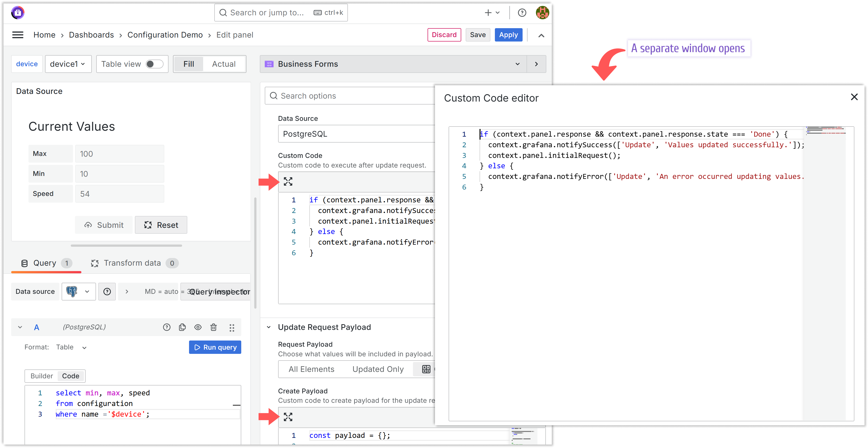Hide query A results with the eye icon
868x448 pixels.
[x=198, y=327]
